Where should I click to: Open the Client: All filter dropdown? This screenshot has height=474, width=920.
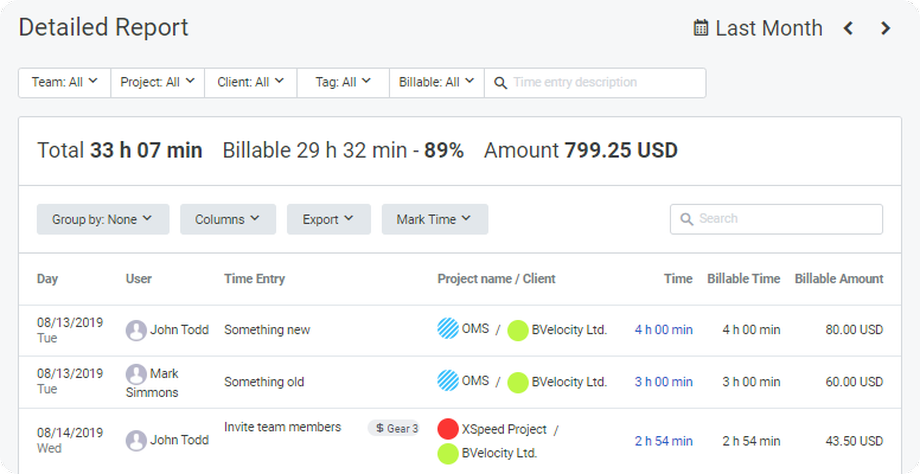[251, 82]
